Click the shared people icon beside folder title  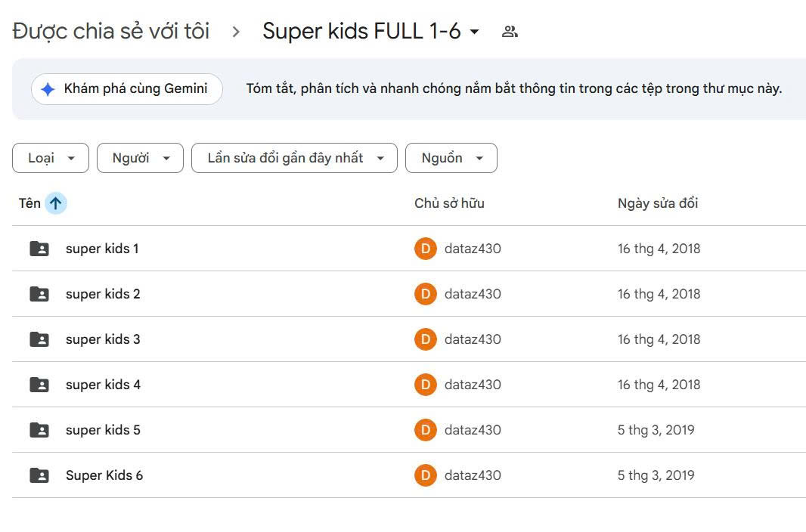(510, 32)
